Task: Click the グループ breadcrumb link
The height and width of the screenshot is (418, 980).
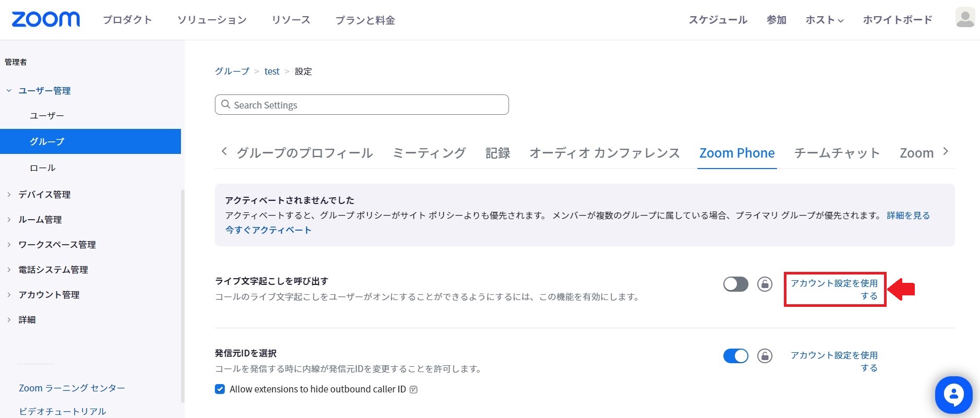Action: click(232, 71)
